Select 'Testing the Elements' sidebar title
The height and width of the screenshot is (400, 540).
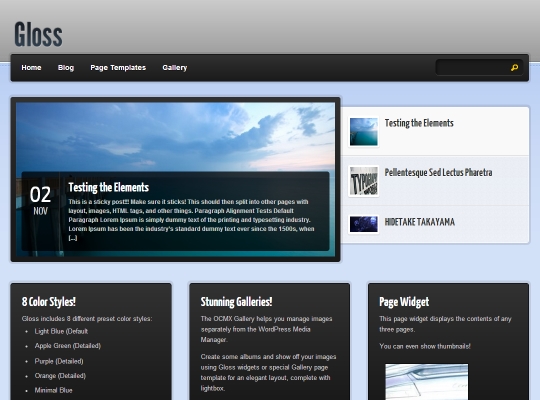tap(419, 123)
